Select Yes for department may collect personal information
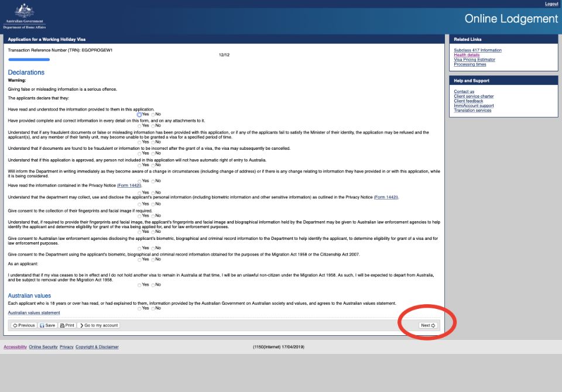This screenshot has width=562, height=392. click(139, 204)
